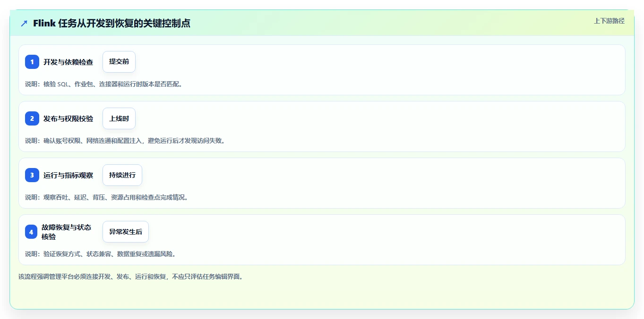Click the 上下游路径 label

click(609, 21)
